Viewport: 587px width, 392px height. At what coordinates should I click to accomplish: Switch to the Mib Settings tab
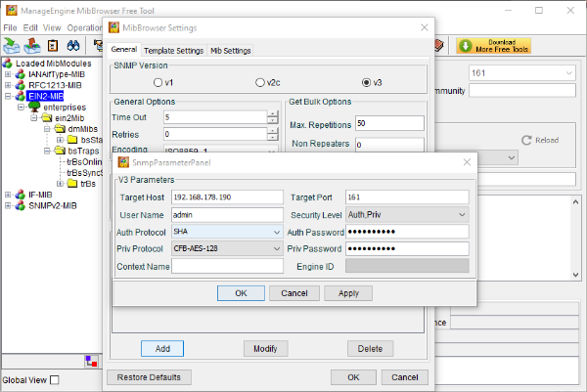tap(231, 51)
